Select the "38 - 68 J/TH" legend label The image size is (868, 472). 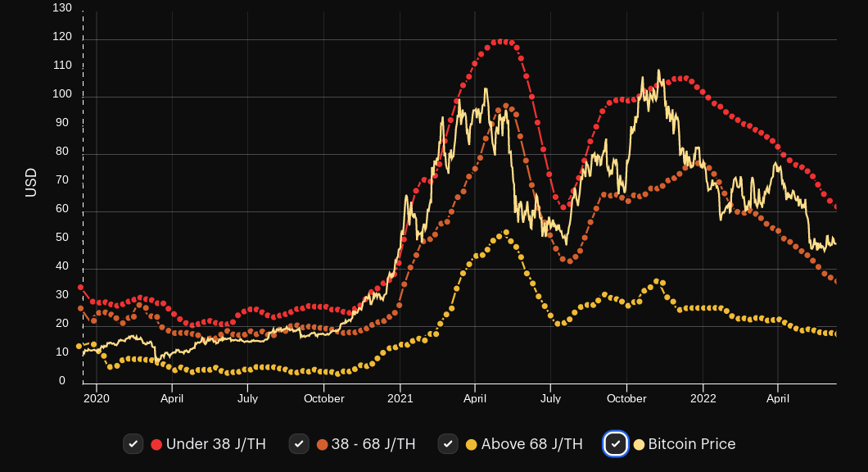click(x=373, y=444)
